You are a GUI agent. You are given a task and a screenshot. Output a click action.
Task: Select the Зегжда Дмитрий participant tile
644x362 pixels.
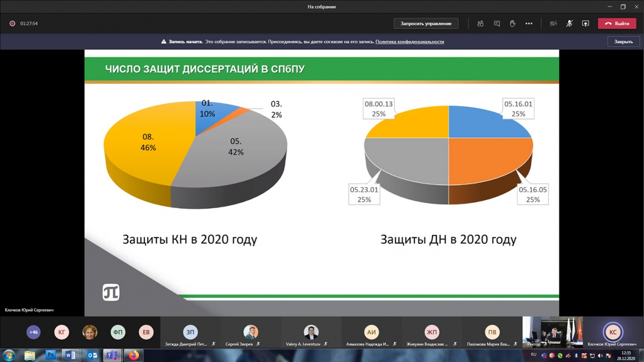191,333
